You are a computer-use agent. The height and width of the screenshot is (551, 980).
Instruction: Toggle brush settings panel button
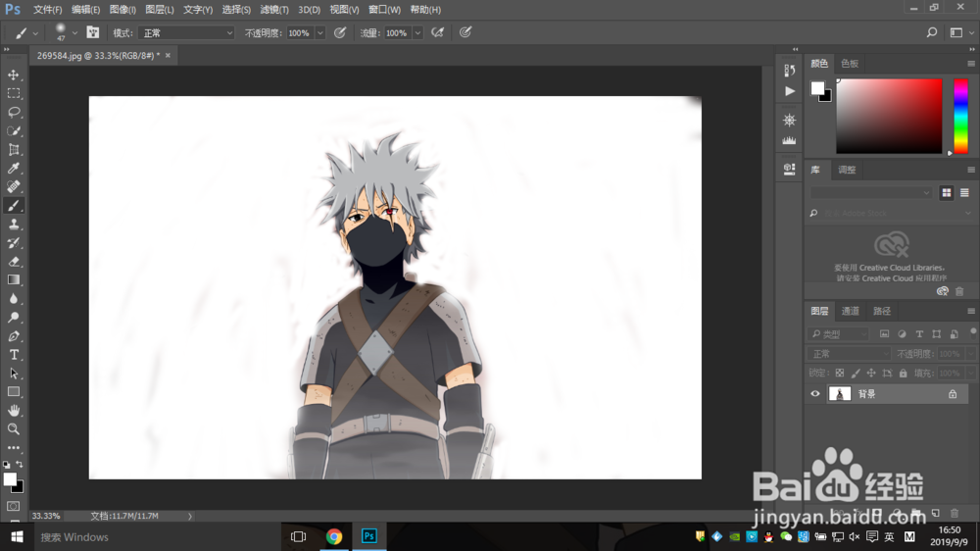click(92, 32)
